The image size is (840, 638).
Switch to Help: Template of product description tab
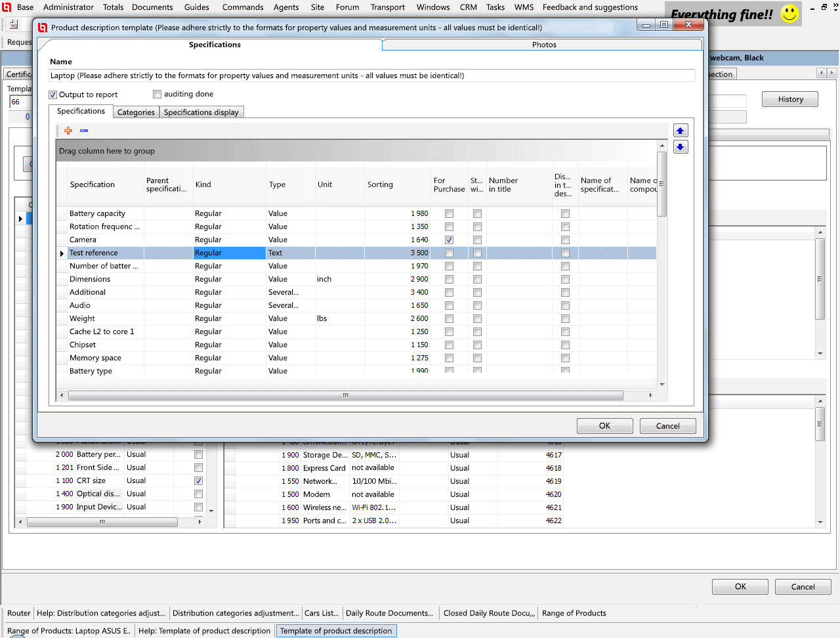(204, 631)
